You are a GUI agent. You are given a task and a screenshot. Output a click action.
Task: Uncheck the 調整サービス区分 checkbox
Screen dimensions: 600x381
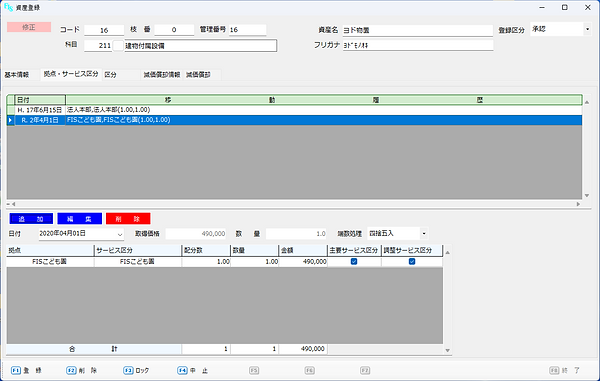[x=412, y=262]
